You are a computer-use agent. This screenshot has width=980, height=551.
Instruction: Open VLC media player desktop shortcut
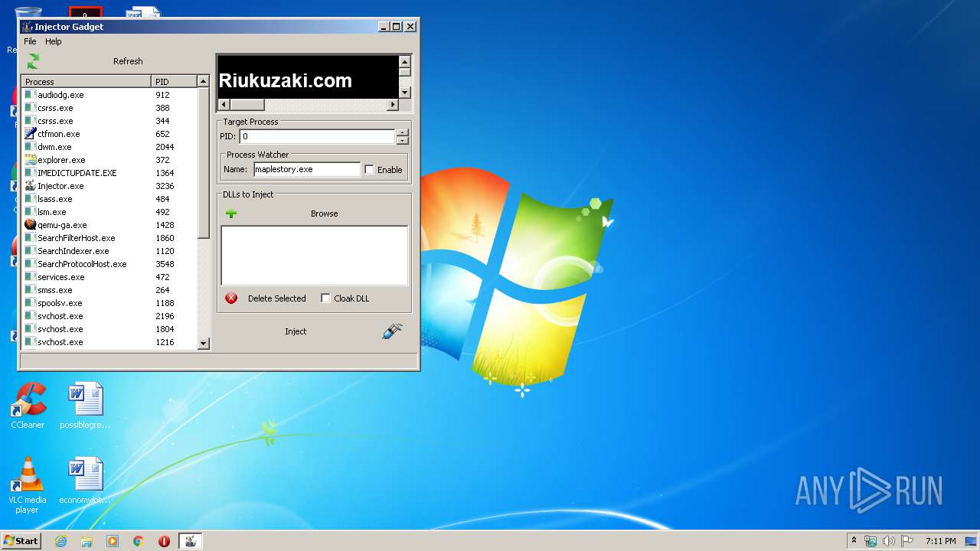click(x=28, y=484)
